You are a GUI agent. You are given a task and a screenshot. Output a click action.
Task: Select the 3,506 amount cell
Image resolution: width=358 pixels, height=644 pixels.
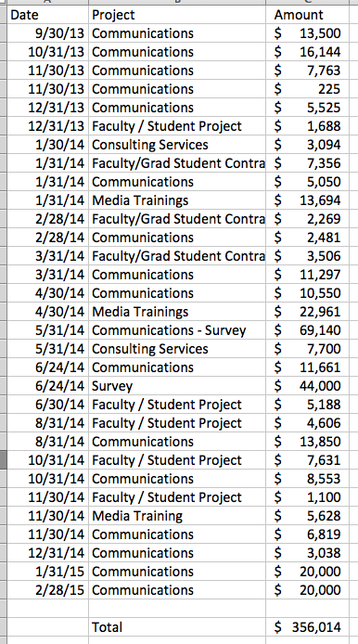307,256
